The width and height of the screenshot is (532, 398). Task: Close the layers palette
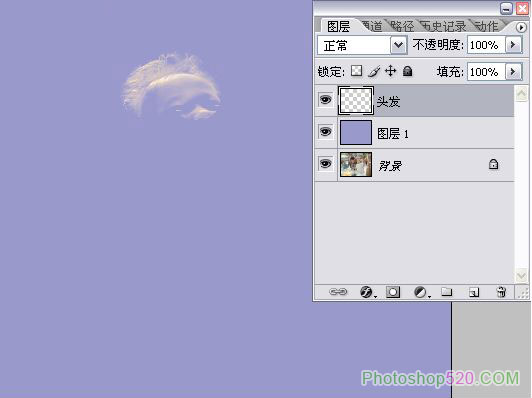point(522,8)
